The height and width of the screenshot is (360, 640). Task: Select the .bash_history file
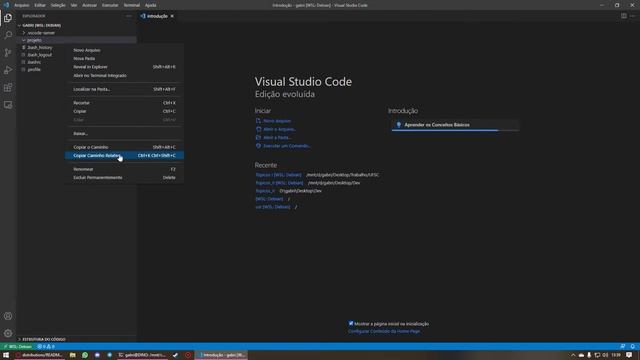click(x=40, y=47)
